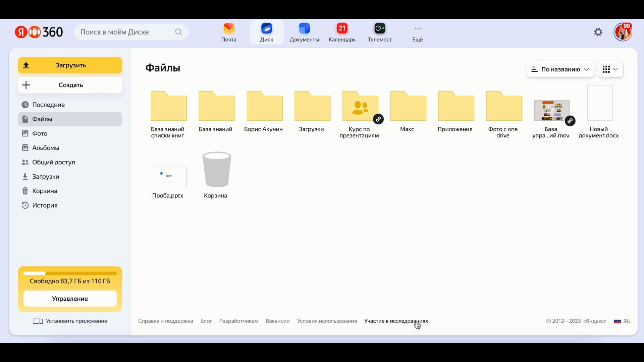Select Общий доступ in the sidebar
Image resolution: width=644 pixels, height=362 pixels.
coord(53,162)
